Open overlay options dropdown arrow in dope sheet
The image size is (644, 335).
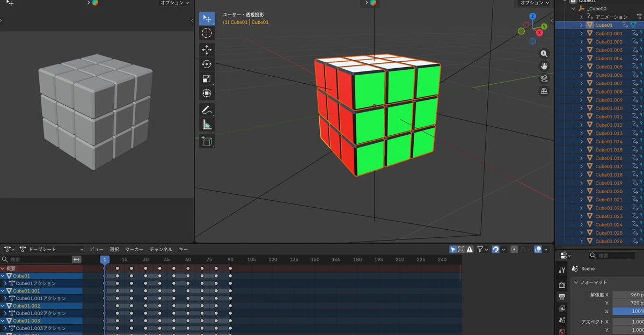point(546,249)
